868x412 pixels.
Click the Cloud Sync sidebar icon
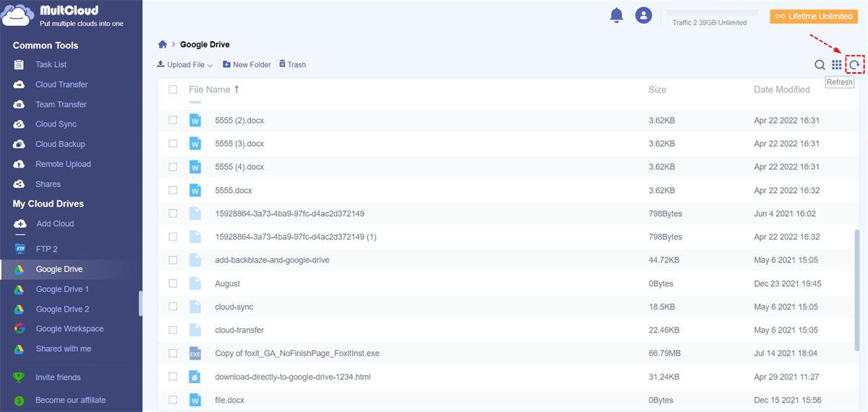point(20,124)
